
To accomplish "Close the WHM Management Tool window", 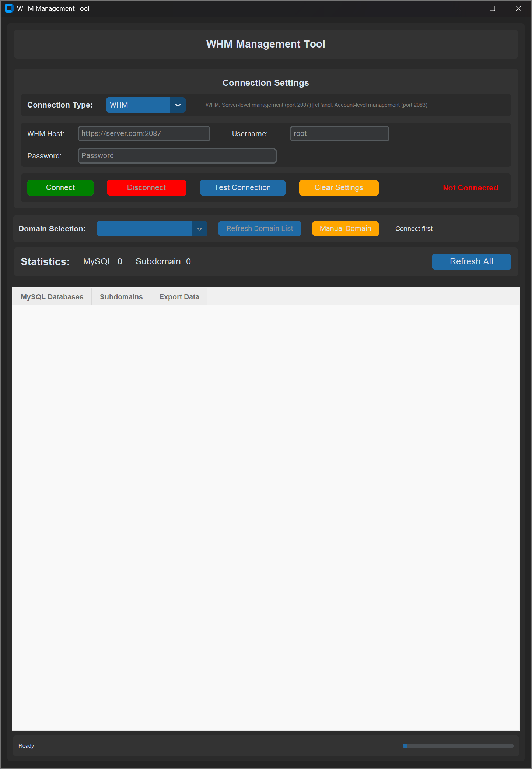I will (x=518, y=8).
